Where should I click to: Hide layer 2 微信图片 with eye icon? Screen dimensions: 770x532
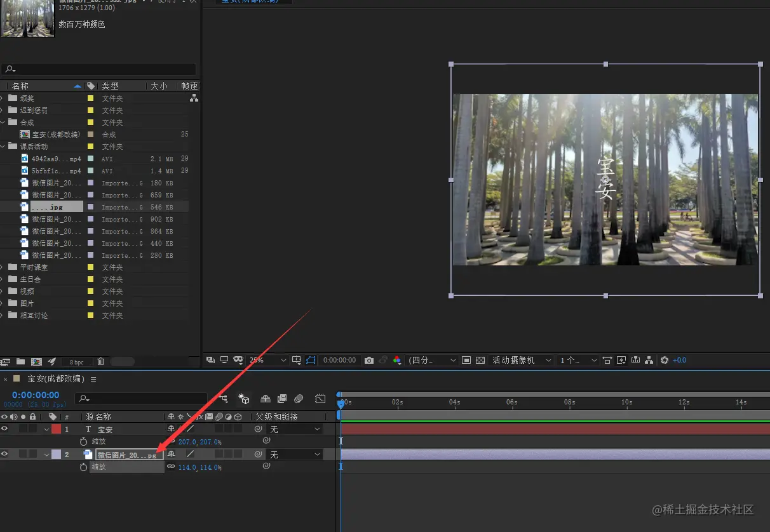pyautogui.click(x=5, y=454)
